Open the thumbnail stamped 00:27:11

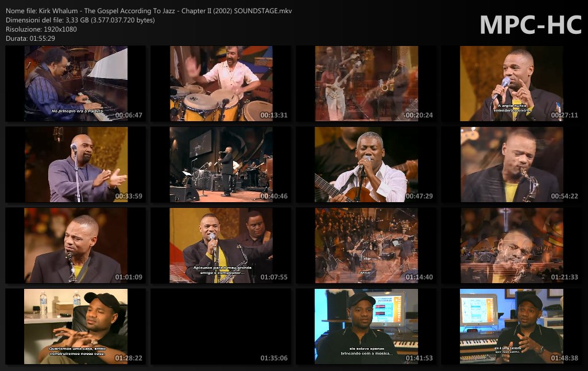512,84
